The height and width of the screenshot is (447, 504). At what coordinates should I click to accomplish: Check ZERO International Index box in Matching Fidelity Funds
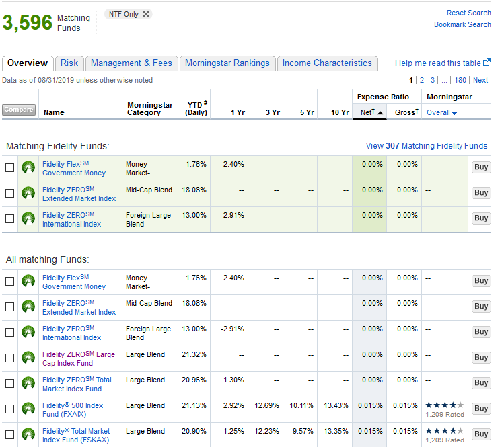(x=10, y=218)
